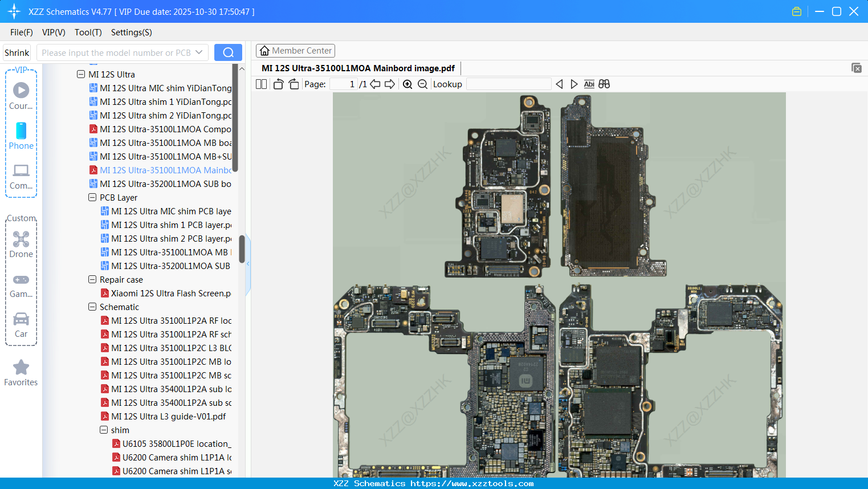Rotate the page counterclockwise
The image size is (868, 489).
pyautogui.click(x=278, y=83)
